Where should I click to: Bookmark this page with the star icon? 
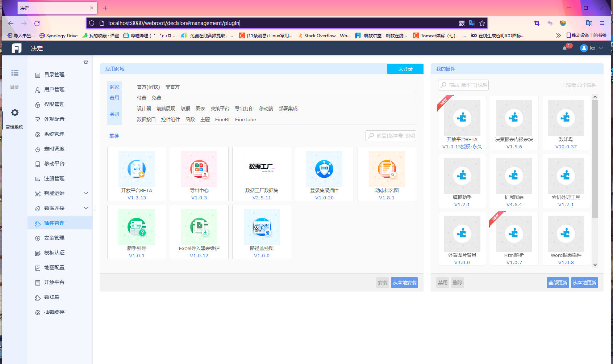(x=482, y=23)
